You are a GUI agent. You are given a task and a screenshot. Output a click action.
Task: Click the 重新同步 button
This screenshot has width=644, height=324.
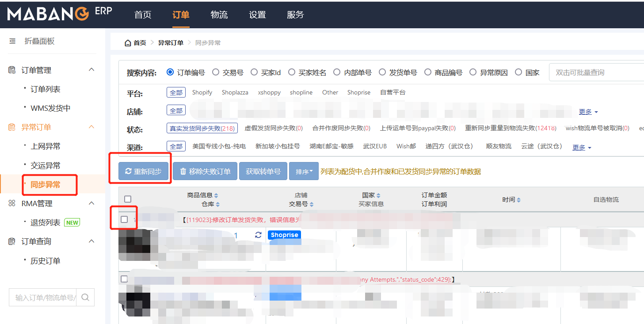point(144,171)
